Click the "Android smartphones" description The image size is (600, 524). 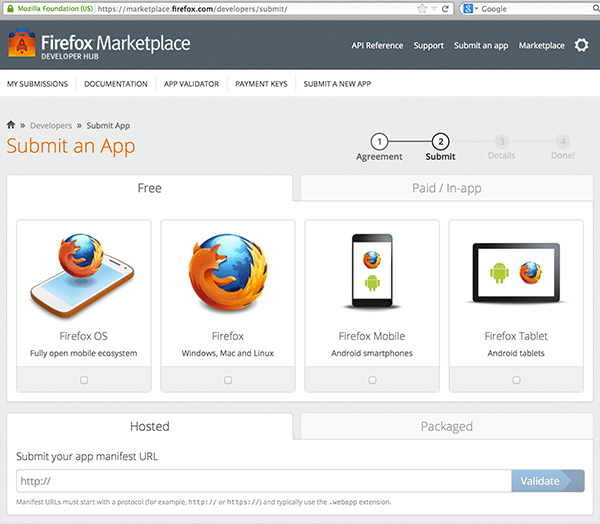coord(372,353)
